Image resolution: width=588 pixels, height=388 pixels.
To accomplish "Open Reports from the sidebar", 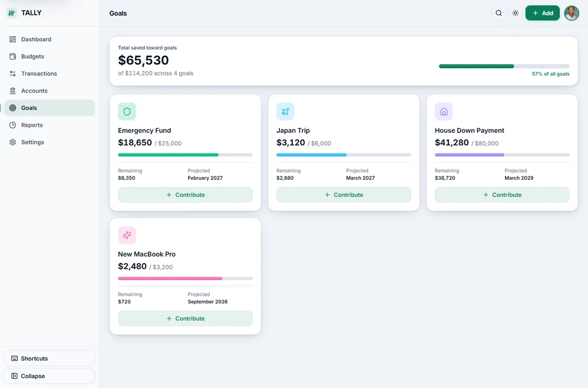I will [x=49, y=125].
